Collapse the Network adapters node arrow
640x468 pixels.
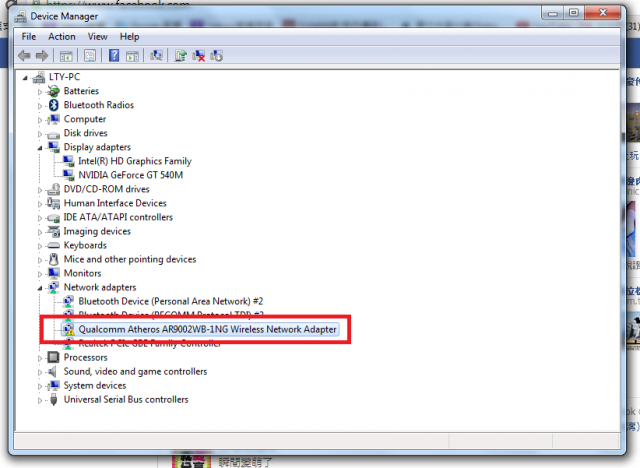40,288
